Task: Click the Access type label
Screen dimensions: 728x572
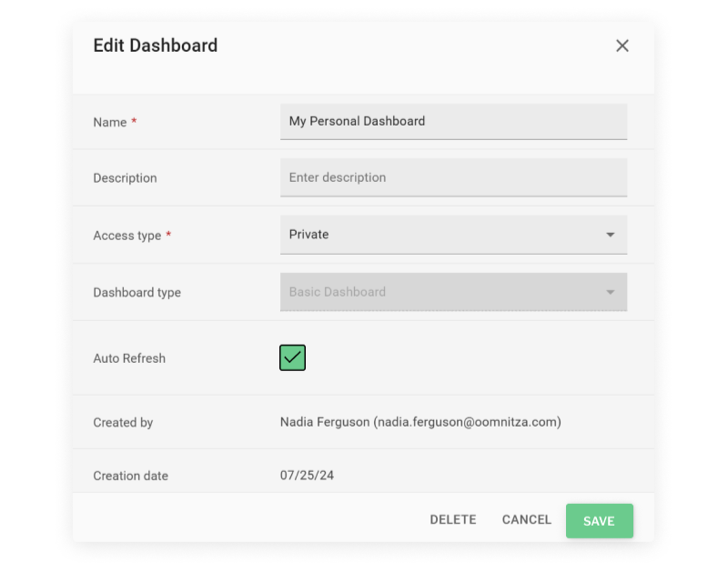Action: (x=127, y=236)
